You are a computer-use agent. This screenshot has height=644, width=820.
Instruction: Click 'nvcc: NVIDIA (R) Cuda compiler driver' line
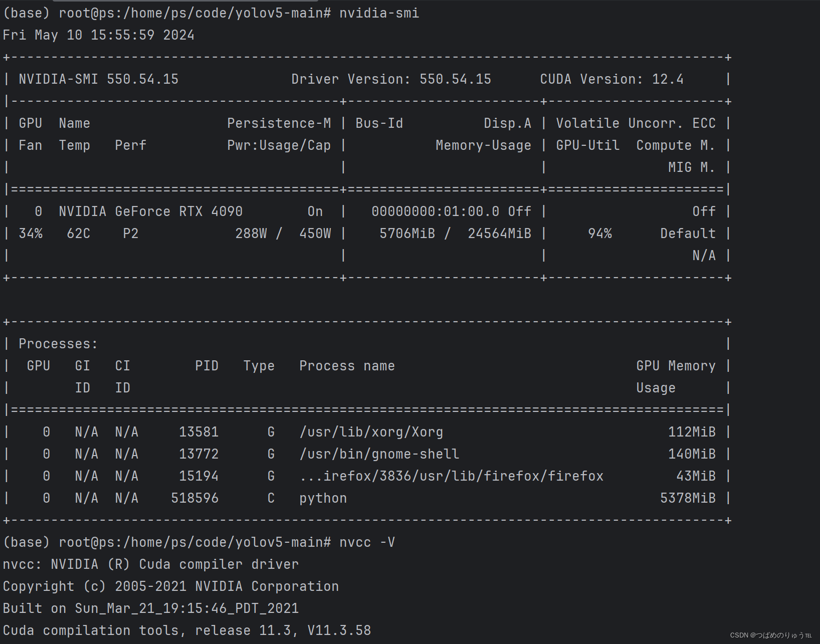click(x=151, y=564)
